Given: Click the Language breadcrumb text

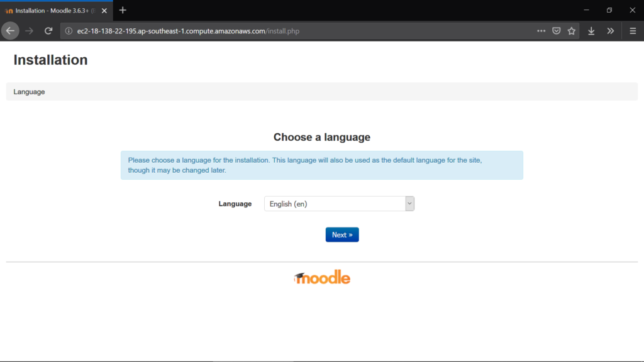Looking at the screenshot, I should pos(29,92).
